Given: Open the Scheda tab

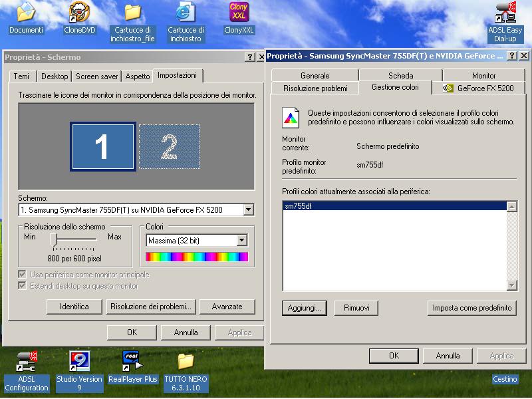Looking at the screenshot, I should click(401, 75).
